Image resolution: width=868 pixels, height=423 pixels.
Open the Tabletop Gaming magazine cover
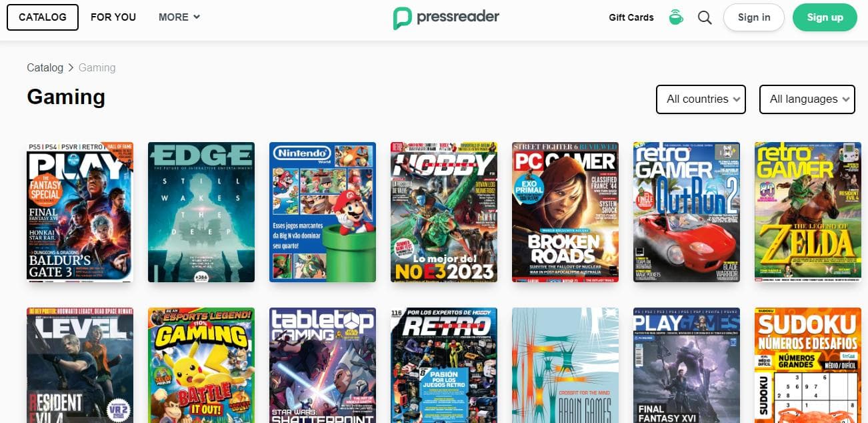coord(323,365)
